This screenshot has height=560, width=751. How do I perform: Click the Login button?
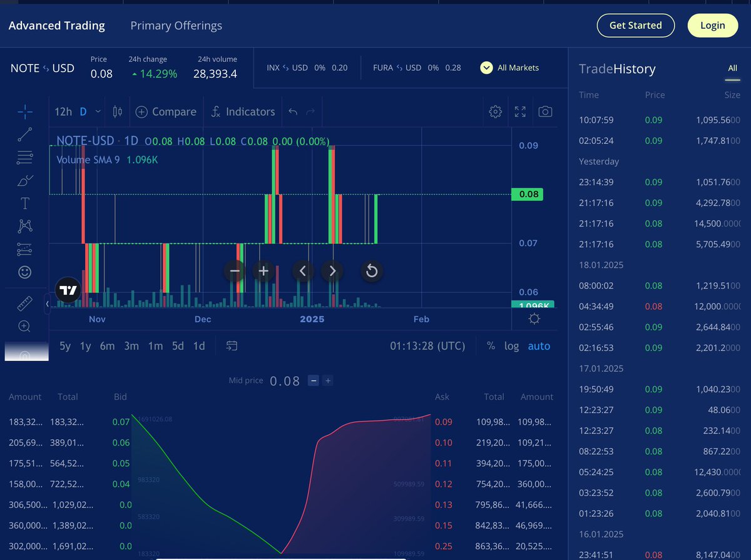tap(713, 26)
